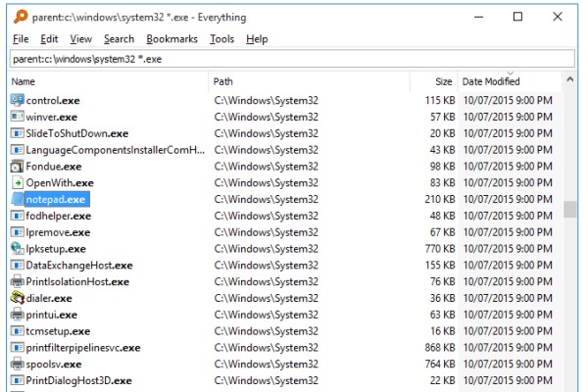The width and height of the screenshot is (588, 392).
Task: Click the dialer.exe phone icon
Action: [18, 298]
